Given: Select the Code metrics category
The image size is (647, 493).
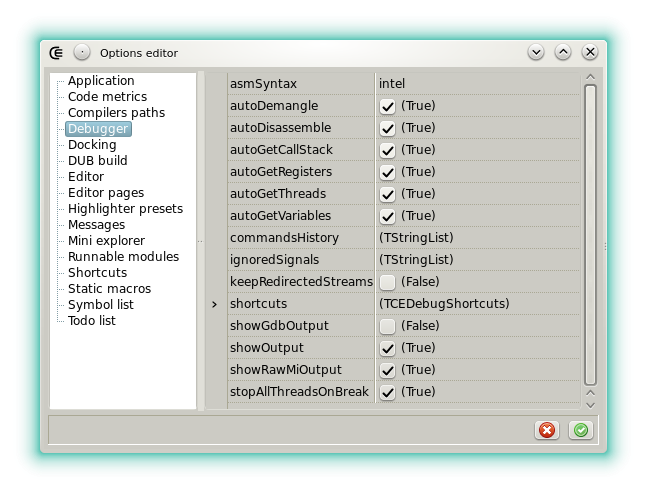Looking at the screenshot, I should pos(107,97).
